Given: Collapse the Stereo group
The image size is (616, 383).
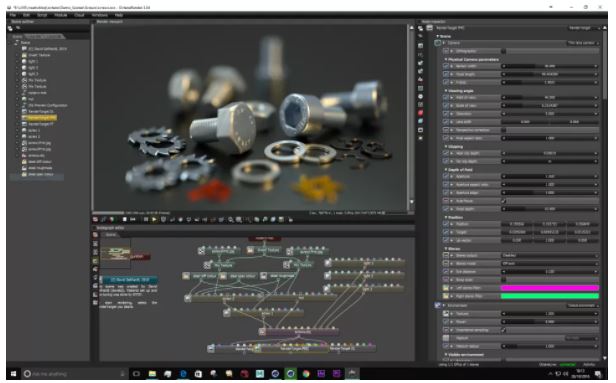Looking at the screenshot, I should 446,249.
